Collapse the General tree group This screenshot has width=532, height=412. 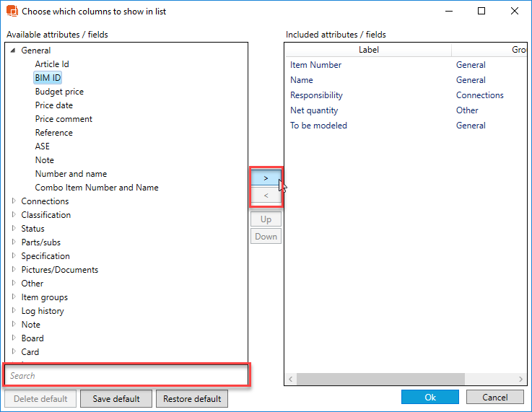pos(13,51)
